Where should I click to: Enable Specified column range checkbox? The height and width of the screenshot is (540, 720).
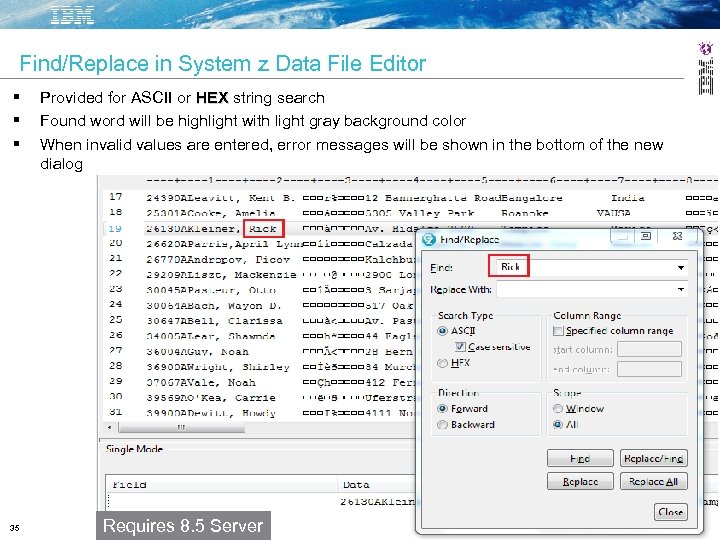tap(558, 331)
